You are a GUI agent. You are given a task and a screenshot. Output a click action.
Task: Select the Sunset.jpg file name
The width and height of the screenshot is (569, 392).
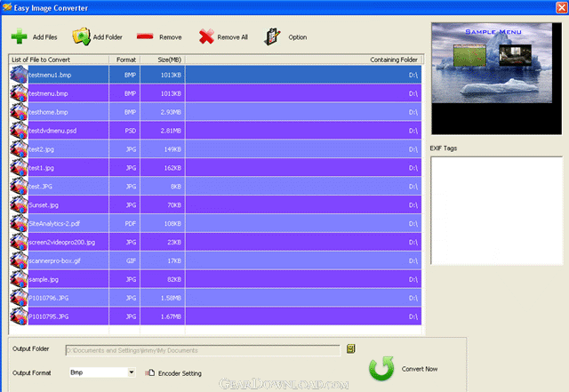(44, 205)
